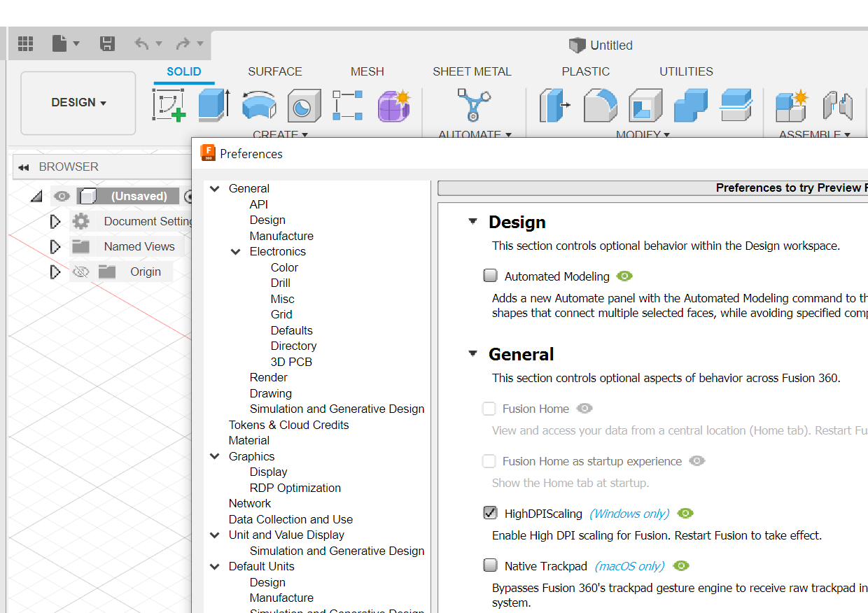Open the DESIGN workspace dropdown
The height and width of the screenshot is (613, 868).
tap(78, 103)
